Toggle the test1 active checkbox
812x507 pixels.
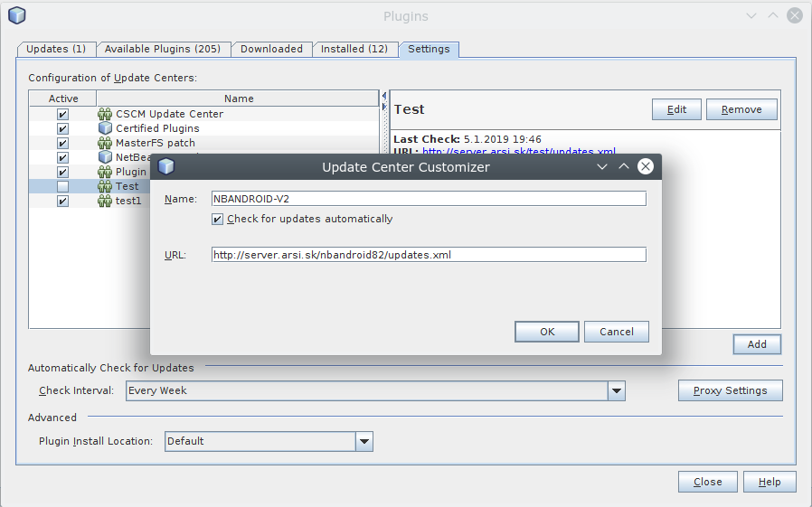coord(62,201)
